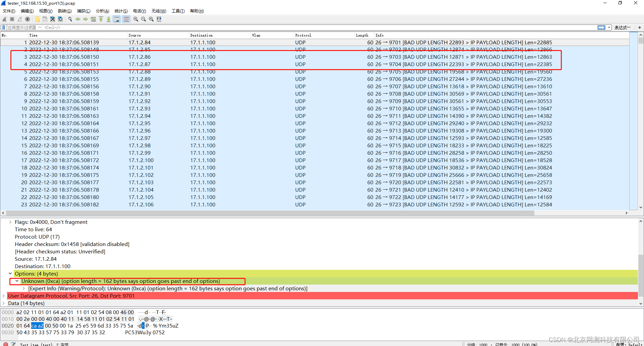Expand User Datagram Protocol section
This screenshot has width=644, height=346.
click(3, 296)
